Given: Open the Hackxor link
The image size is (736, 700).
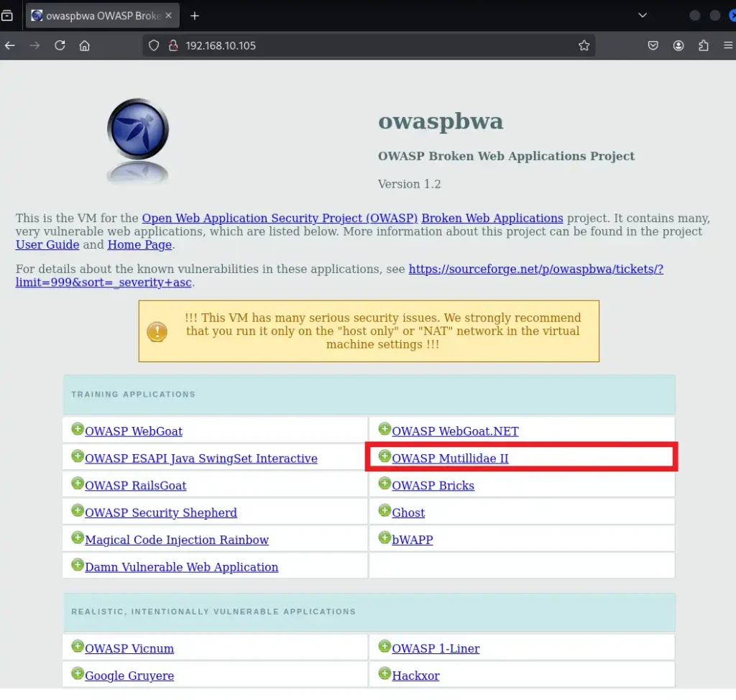Looking at the screenshot, I should (x=416, y=676).
